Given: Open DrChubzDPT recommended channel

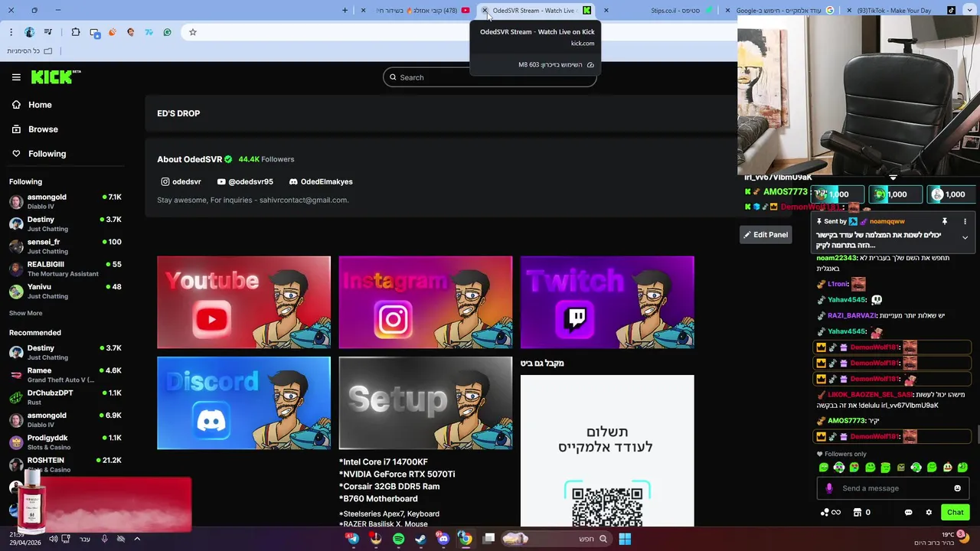Looking at the screenshot, I should click(x=66, y=397).
